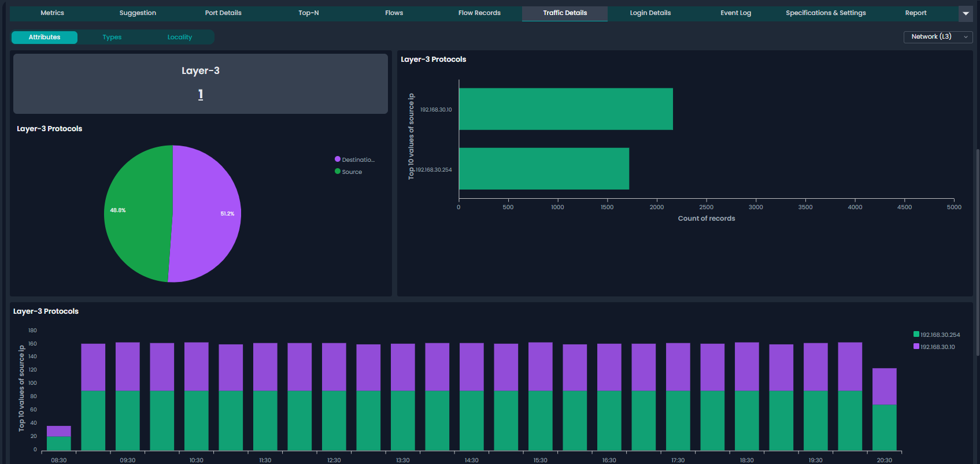The height and width of the screenshot is (464, 980).
Task: Open the Network (L3) dropdown
Action: click(x=938, y=36)
